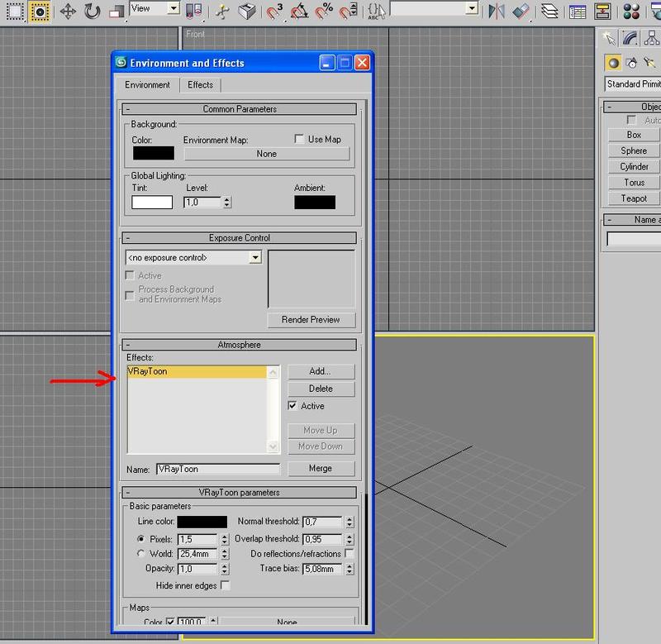Click the Normal threshold value field

(322, 522)
